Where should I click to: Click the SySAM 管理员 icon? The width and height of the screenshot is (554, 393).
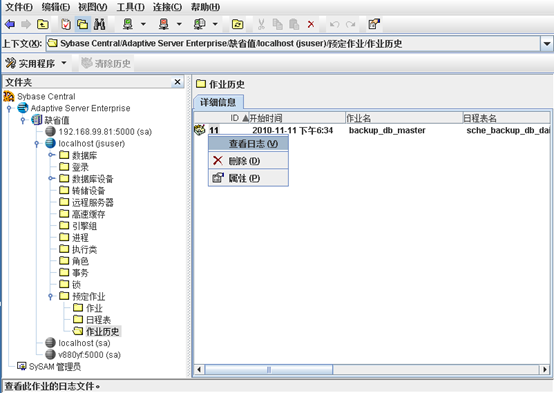pyautogui.click(x=22, y=366)
